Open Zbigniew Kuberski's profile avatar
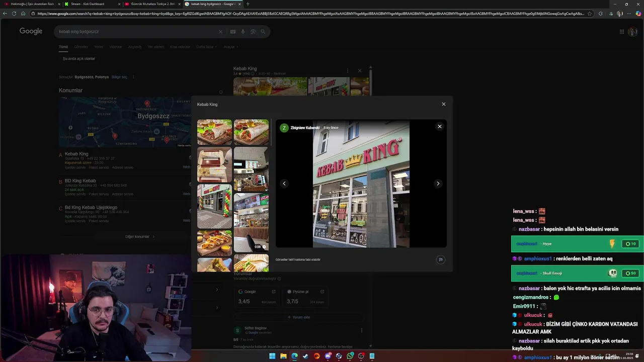The image size is (644, 362). (x=284, y=128)
